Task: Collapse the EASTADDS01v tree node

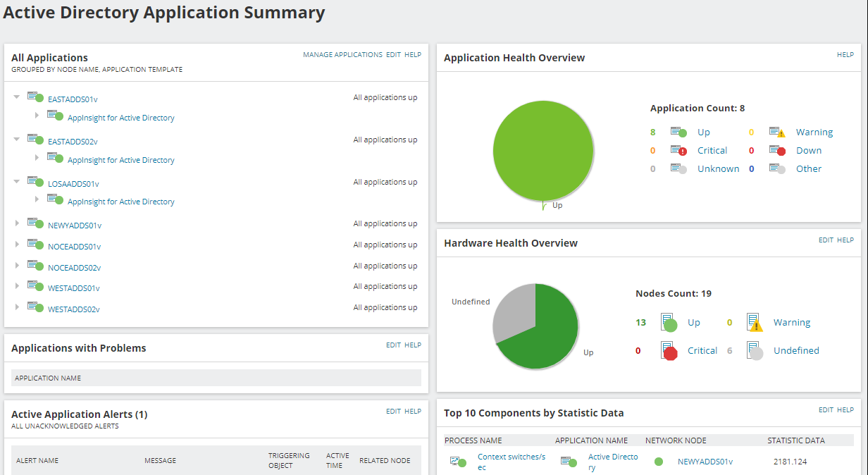Action: (17, 97)
